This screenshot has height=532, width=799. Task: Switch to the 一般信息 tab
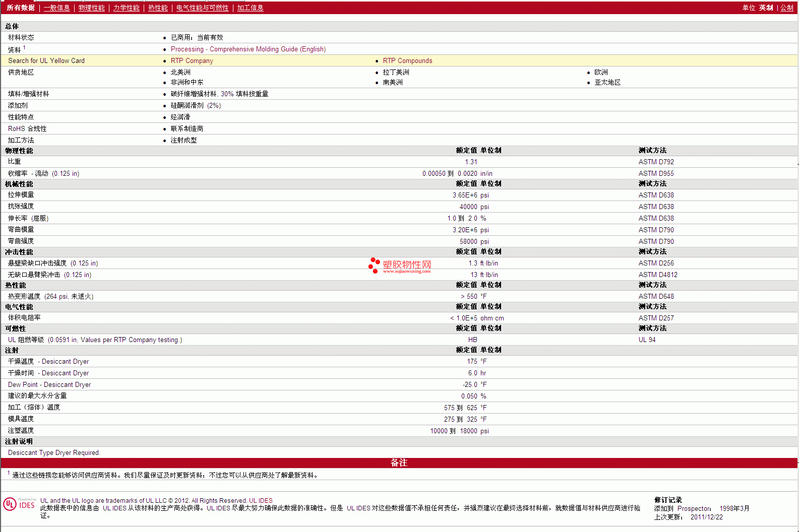pyautogui.click(x=56, y=8)
